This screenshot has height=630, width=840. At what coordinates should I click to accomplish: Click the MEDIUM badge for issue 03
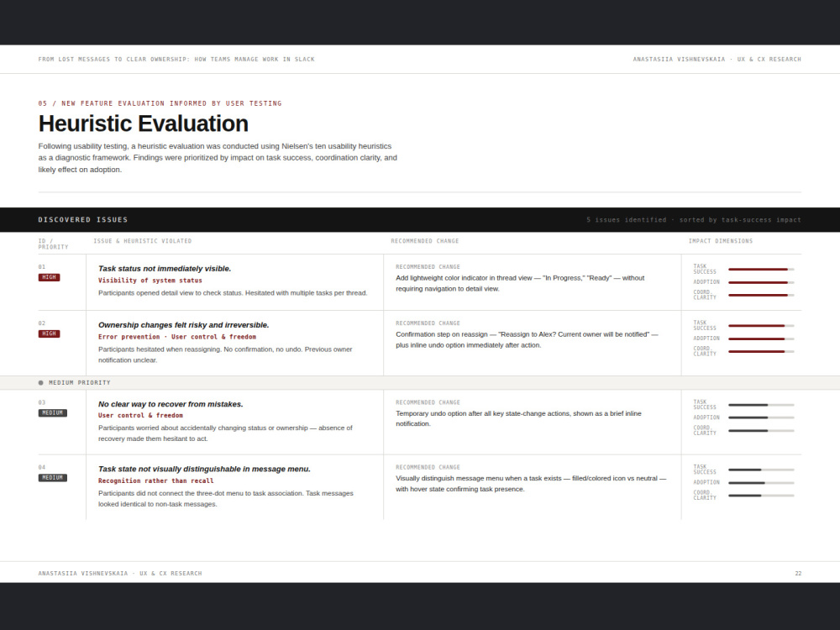pos(52,413)
